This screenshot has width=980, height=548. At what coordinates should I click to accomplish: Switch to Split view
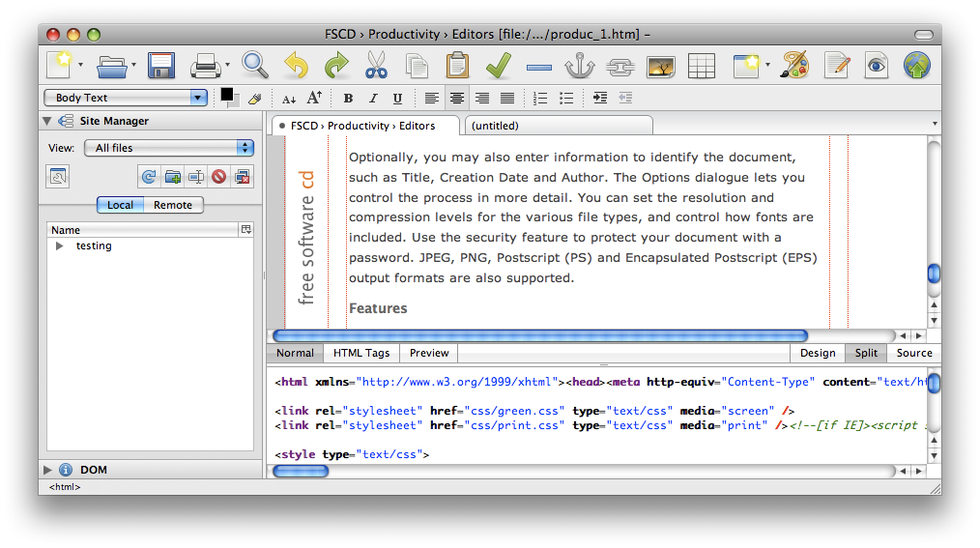866,353
